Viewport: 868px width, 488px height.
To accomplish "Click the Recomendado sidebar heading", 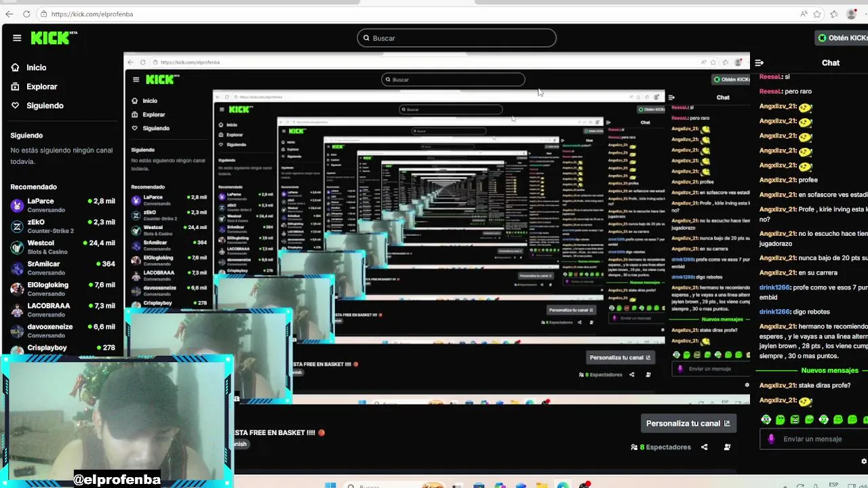I will click(33, 187).
